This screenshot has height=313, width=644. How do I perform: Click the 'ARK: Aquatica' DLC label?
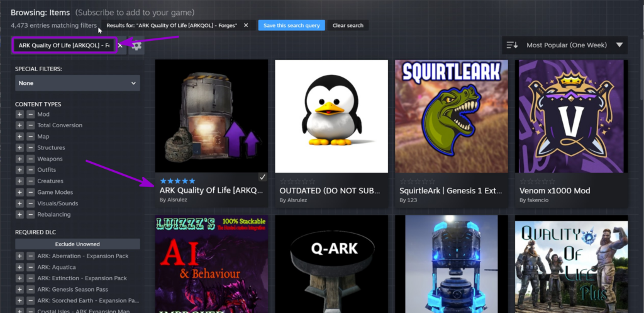[x=57, y=267]
